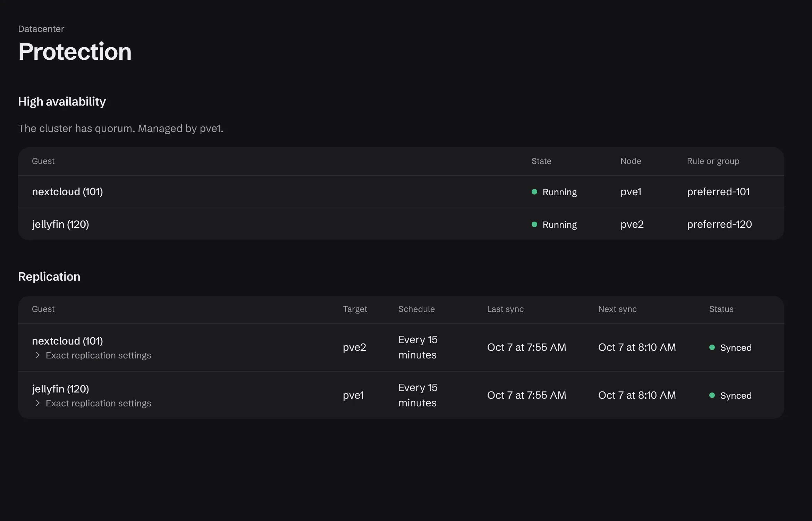This screenshot has height=521, width=812.
Task: Click the Rule or group column header
Action: click(x=713, y=161)
